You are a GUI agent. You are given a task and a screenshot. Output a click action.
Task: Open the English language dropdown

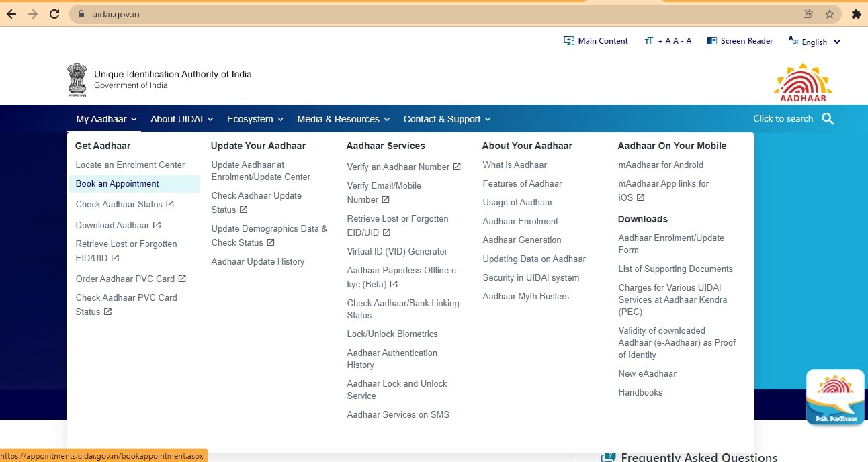pos(814,42)
